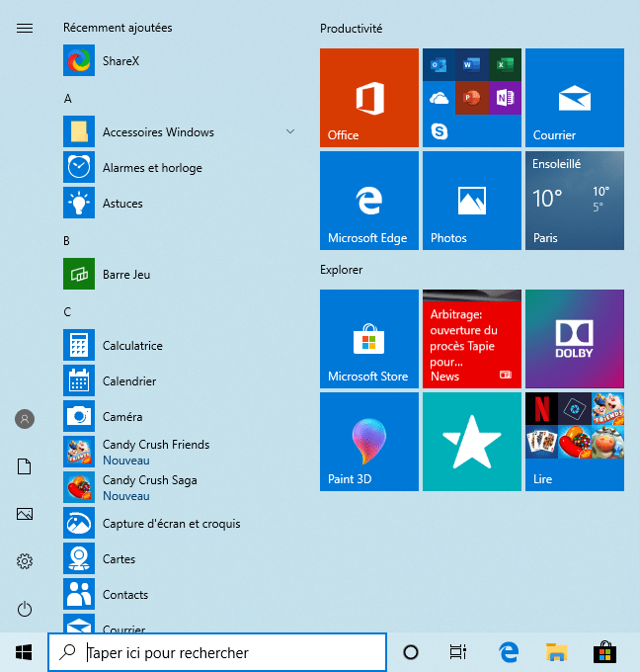Open the Paris weather tile
The height and width of the screenshot is (672, 640).
[575, 201]
